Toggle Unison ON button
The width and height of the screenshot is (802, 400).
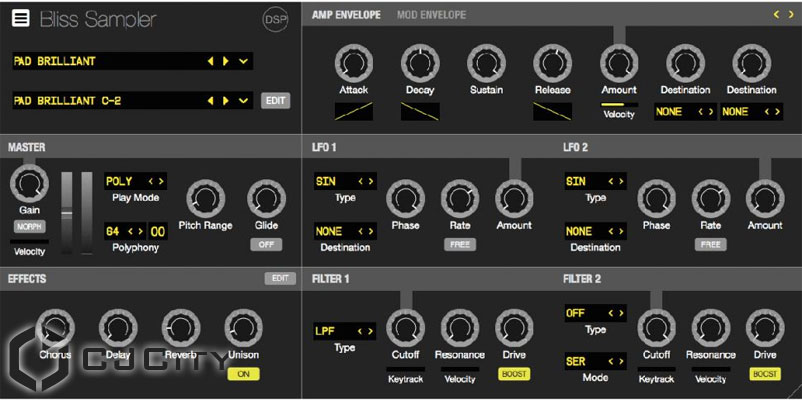pyautogui.click(x=243, y=374)
